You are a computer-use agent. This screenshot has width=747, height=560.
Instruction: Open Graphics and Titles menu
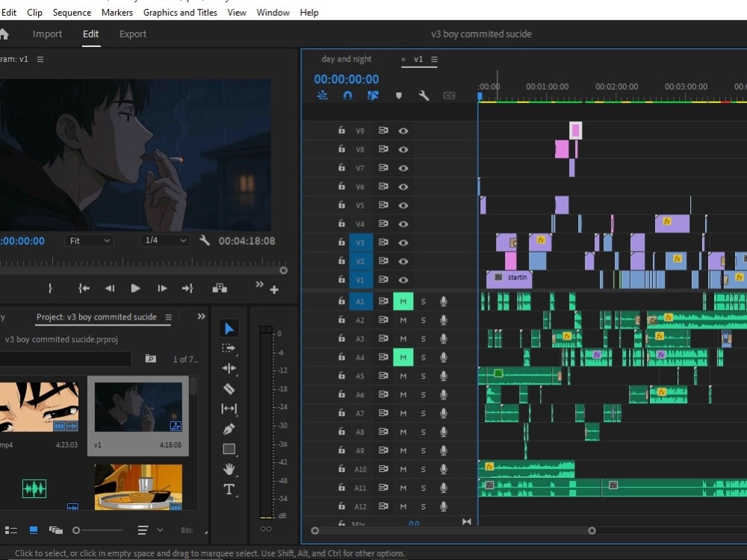tap(180, 13)
